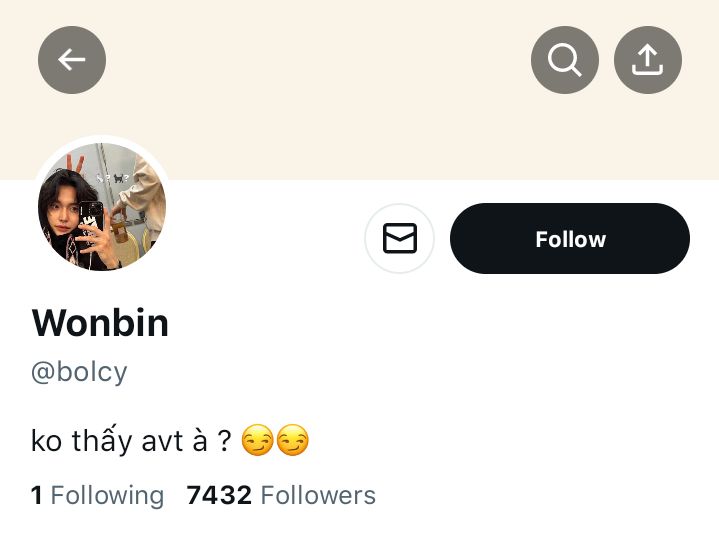Click the following count number 1
Screen dimensions: 719x542
click(37, 495)
